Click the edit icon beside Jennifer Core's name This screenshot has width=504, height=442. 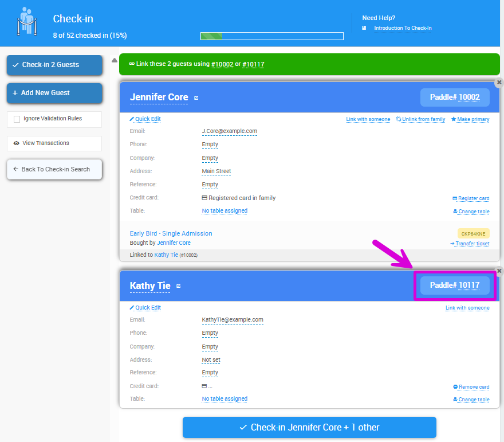pos(196,98)
